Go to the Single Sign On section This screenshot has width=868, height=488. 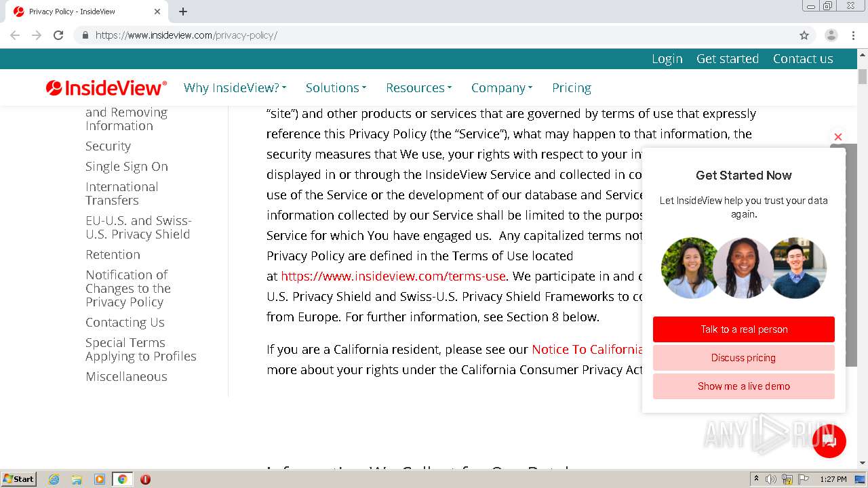[x=127, y=166]
